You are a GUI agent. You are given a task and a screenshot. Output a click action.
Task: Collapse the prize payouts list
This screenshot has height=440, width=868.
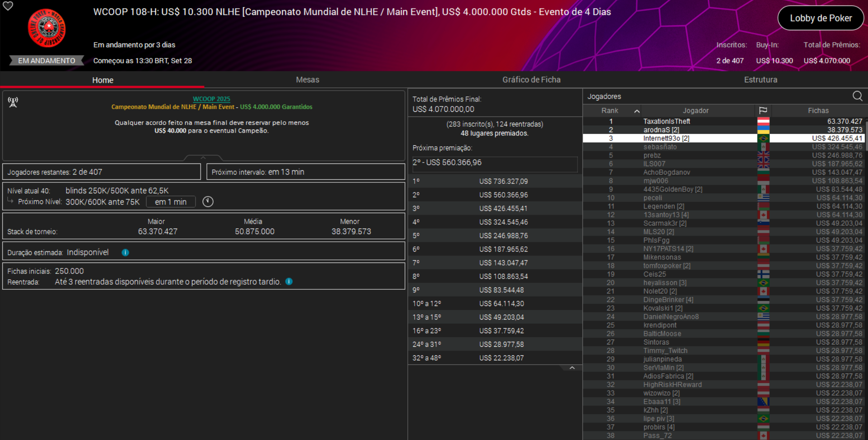(572, 368)
